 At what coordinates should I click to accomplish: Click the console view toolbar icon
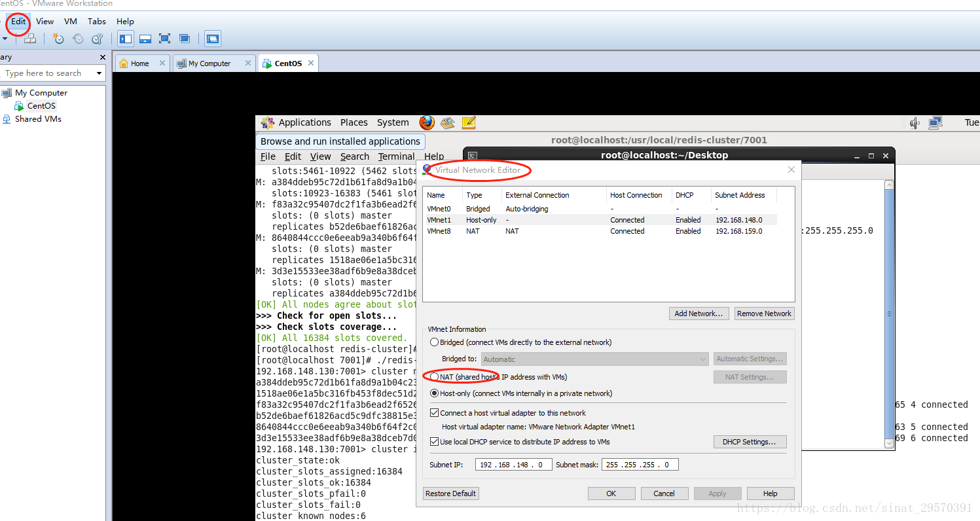point(213,39)
